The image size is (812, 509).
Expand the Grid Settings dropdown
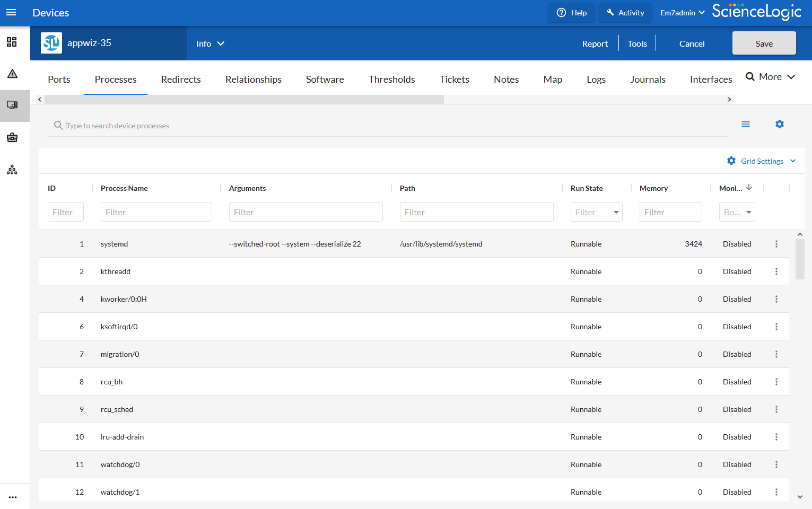tap(762, 161)
